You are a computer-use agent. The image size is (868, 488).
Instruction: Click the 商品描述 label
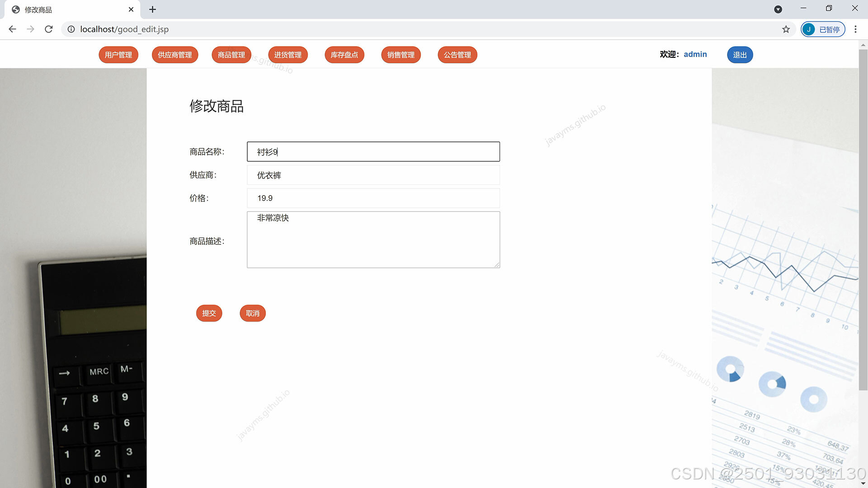207,241
